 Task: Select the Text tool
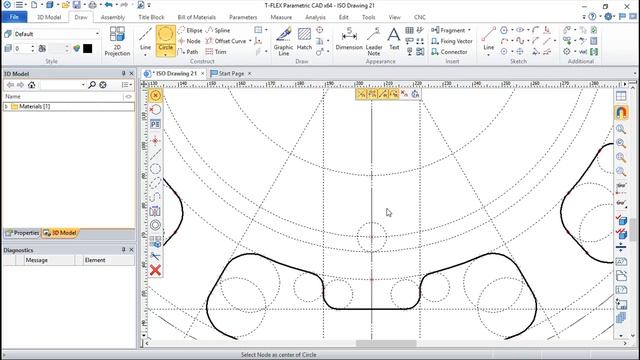point(394,39)
